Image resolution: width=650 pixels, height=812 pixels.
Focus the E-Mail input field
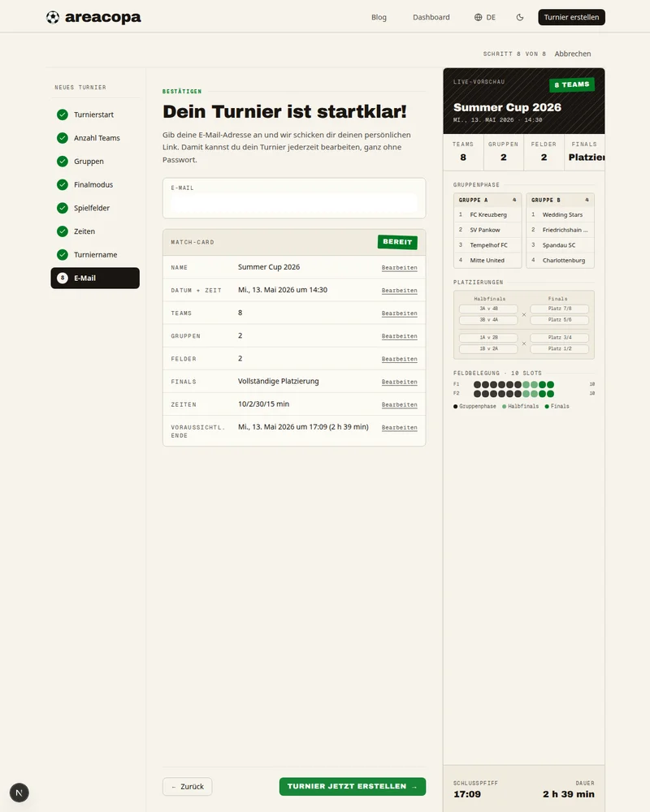tap(294, 203)
